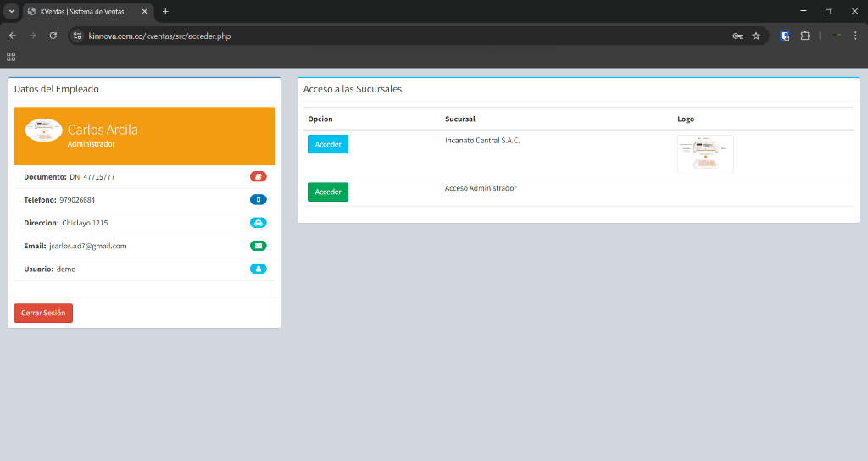Click the Documento DNI 47715777 row

click(144, 177)
